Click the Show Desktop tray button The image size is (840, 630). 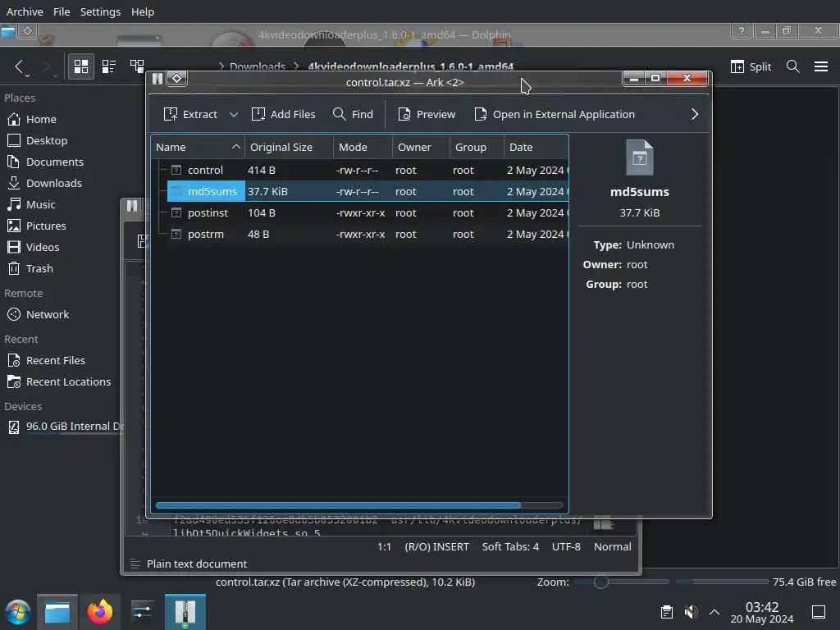coord(819,612)
